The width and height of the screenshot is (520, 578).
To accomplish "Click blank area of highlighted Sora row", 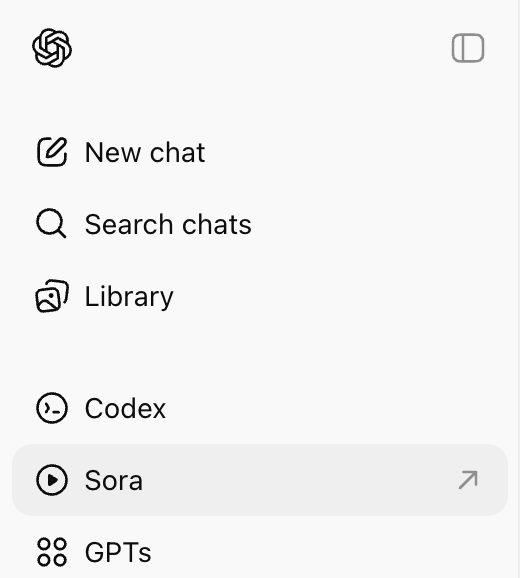I will click(295, 480).
